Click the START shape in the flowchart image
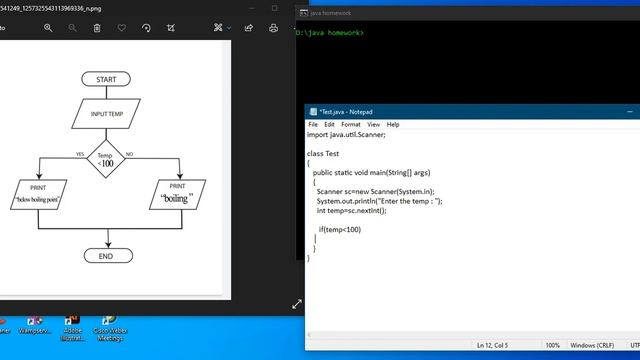This screenshot has height=360, width=640. coord(106,79)
